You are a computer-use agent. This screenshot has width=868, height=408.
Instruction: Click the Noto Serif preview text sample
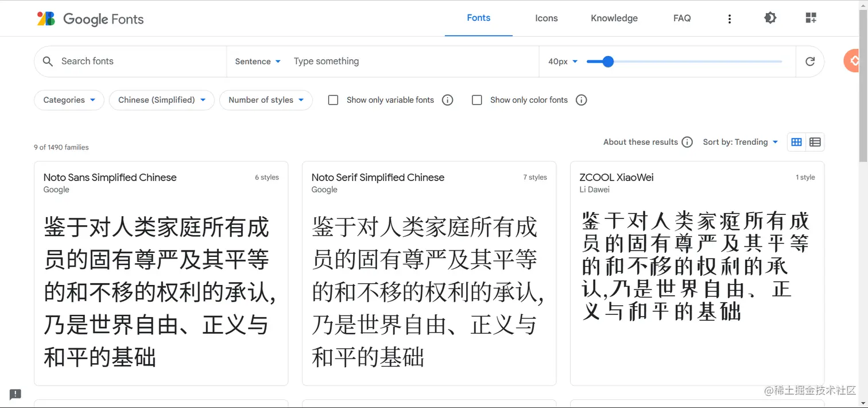(x=428, y=292)
